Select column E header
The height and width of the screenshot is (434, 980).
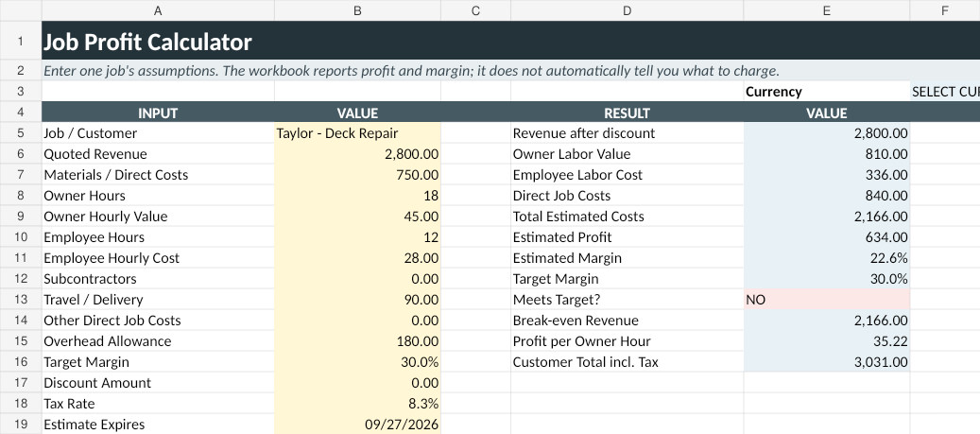click(x=826, y=10)
